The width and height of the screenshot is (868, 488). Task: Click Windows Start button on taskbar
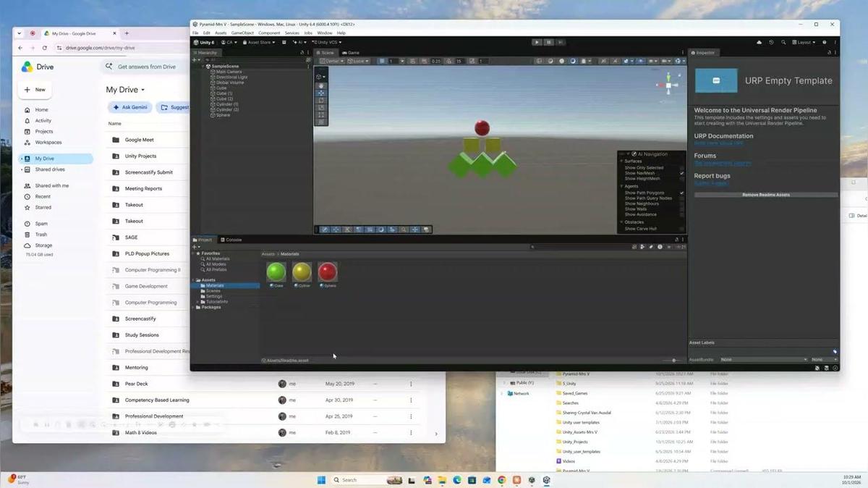point(321,480)
